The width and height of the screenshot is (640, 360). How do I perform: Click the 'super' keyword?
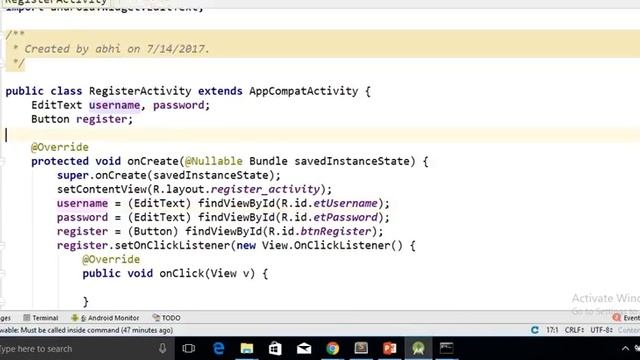[x=73, y=175]
